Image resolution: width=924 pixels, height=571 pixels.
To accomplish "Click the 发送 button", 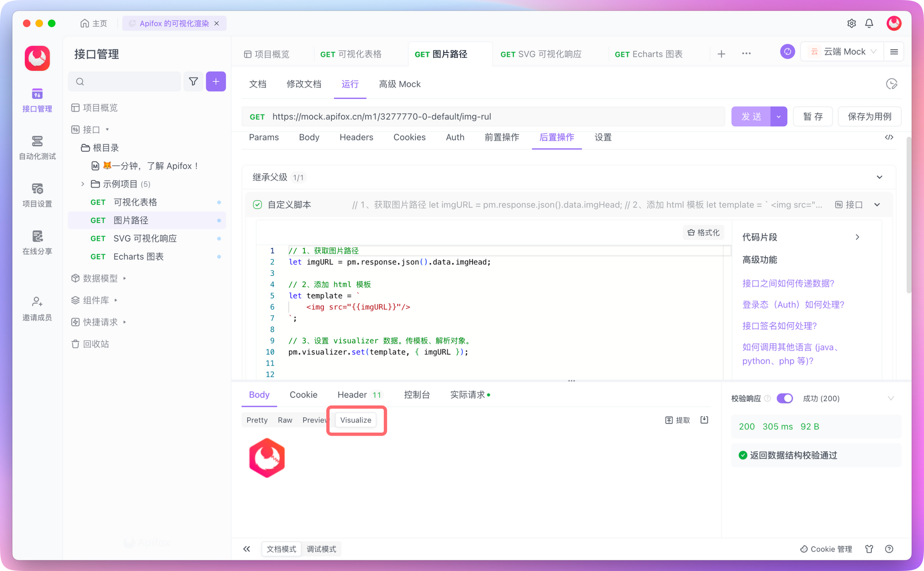I will [751, 117].
